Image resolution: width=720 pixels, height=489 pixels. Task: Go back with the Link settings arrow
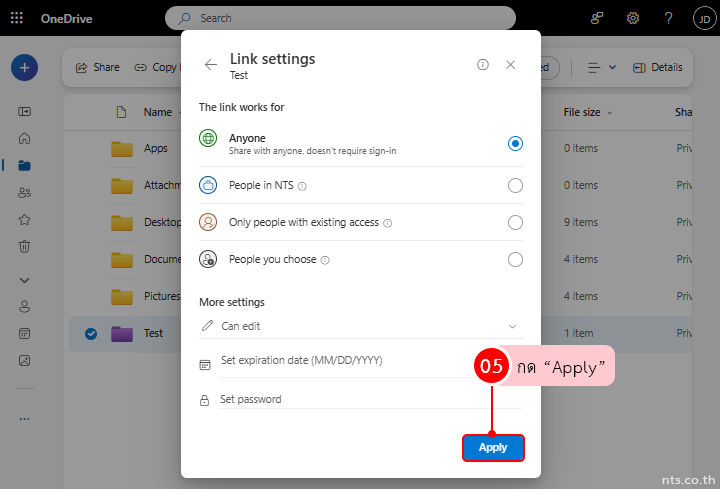point(211,65)
